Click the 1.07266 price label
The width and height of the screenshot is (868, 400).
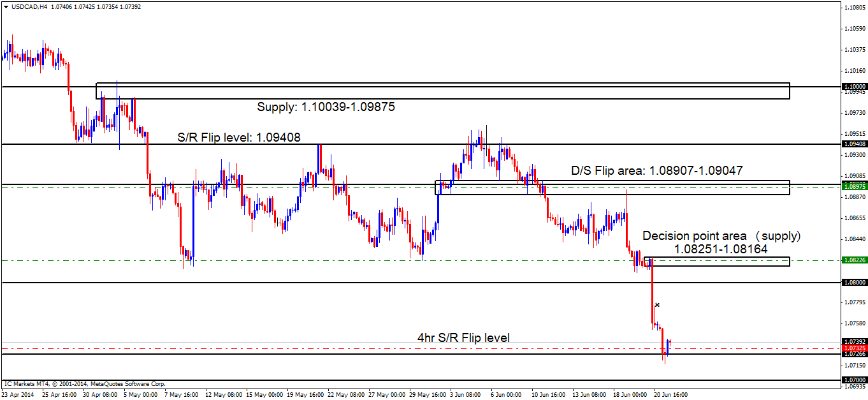point(854,354)
